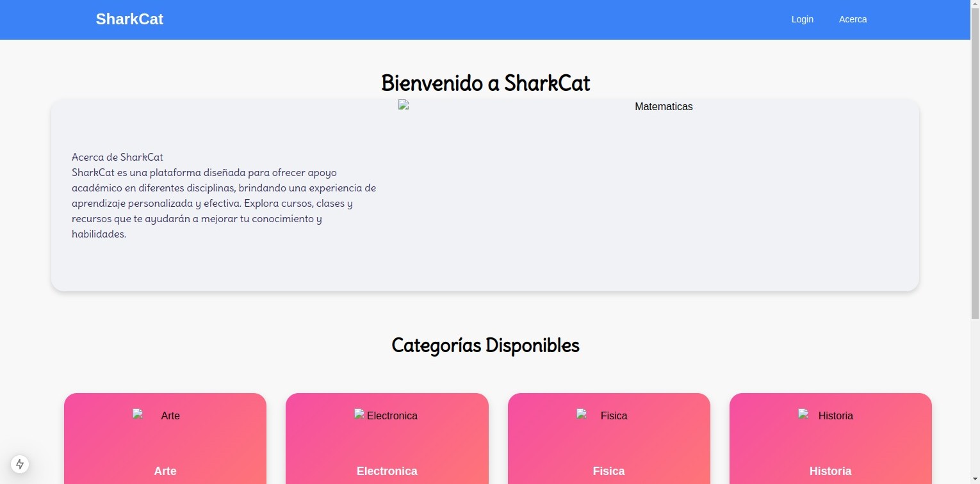Click the Categorías Disponibles heading
980x484 pixels.
tap(486, 345)
